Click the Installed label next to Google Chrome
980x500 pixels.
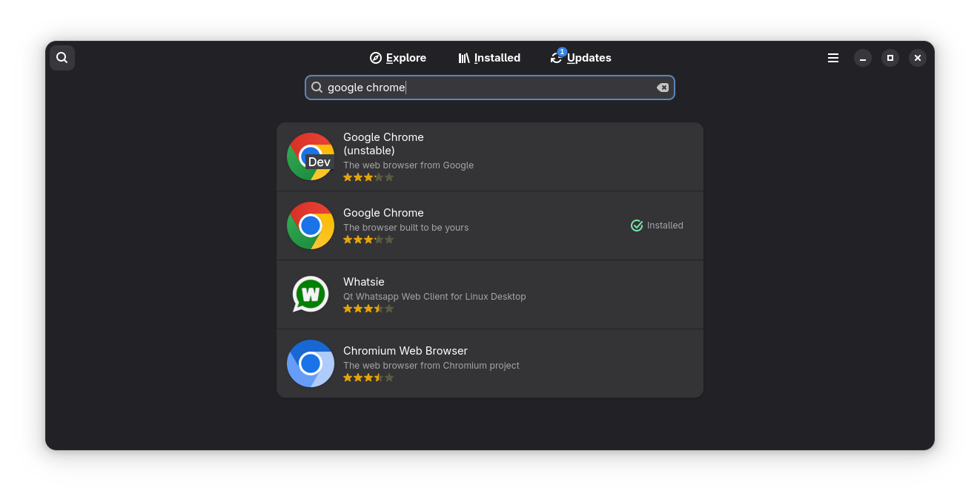coord(664,226)
